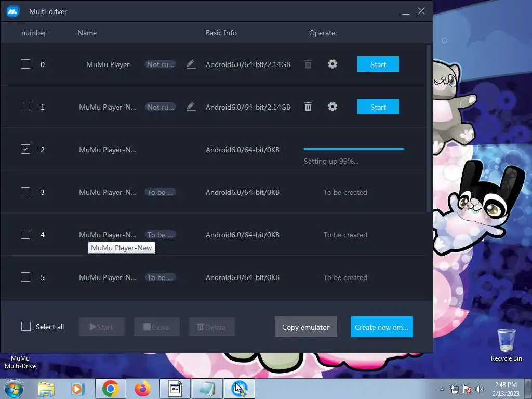Click the 'number' column header
Screen dimensions: 532x399
(x=34, y=33)
